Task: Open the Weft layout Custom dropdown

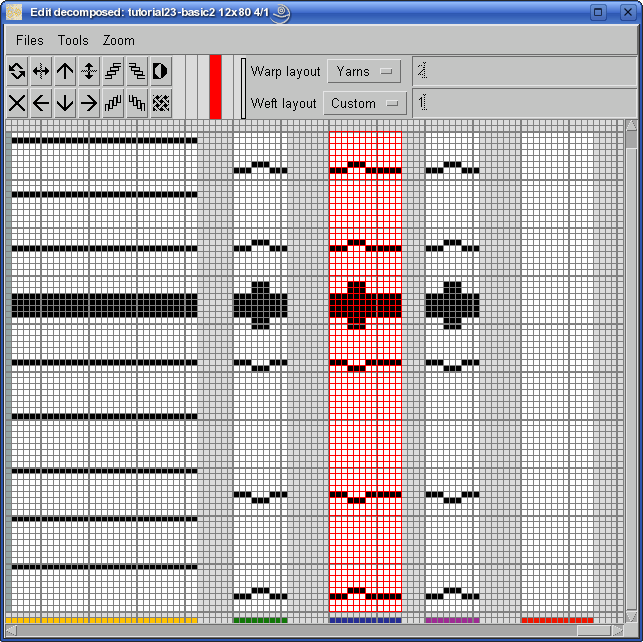Action: click(x=361, y=103)
